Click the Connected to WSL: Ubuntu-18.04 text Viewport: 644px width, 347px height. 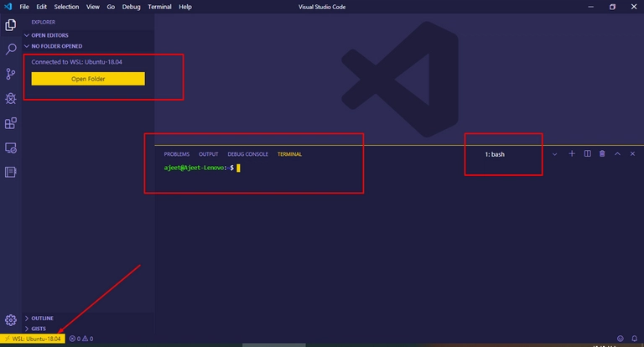[x=77, y=62]
